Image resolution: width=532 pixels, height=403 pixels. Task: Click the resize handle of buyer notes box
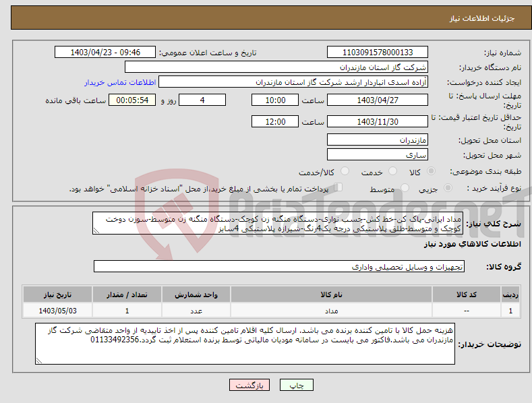click(x=38, y=361)
